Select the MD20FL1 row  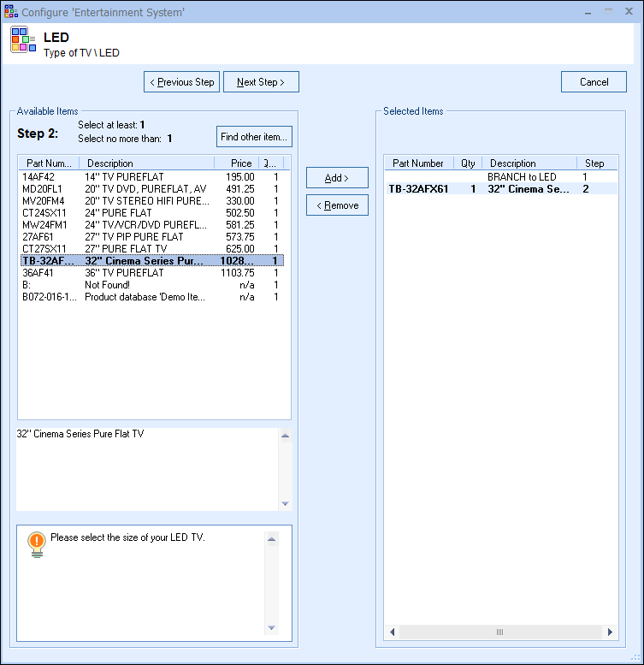click(151, 189)
